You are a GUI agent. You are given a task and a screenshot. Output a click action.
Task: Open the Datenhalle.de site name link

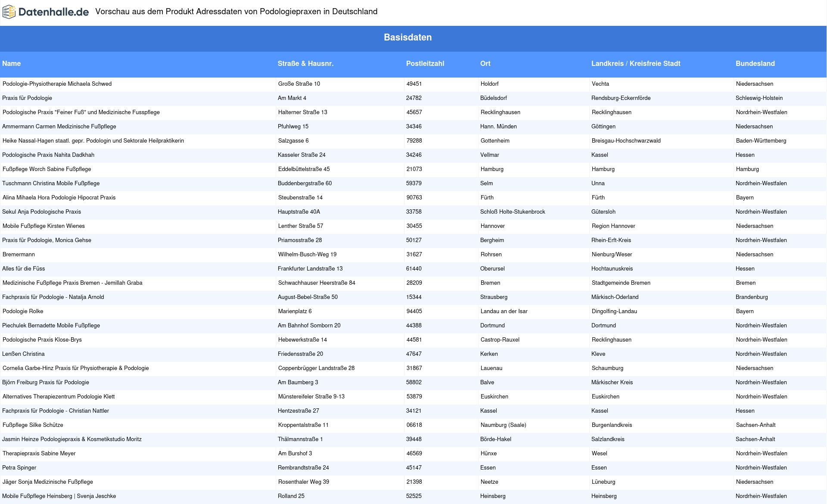pyautogui.click(x=53, y=12)
